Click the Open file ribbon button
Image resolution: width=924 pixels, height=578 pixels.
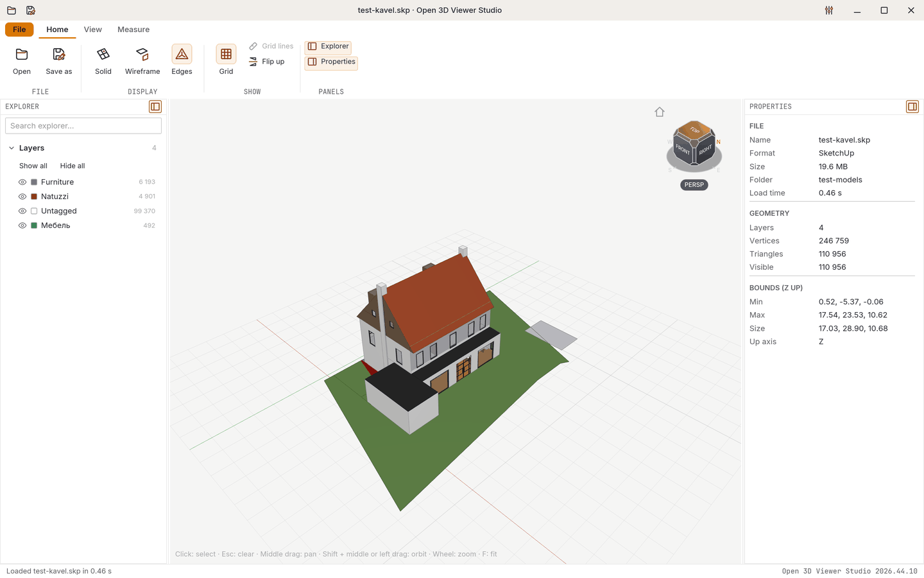pyautogui.click(x=22, y=62)
